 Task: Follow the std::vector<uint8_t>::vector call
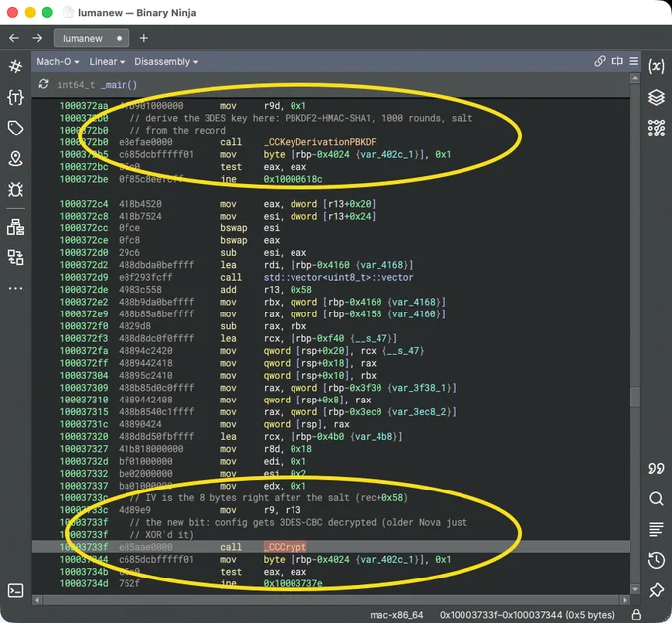coord(338,278)
